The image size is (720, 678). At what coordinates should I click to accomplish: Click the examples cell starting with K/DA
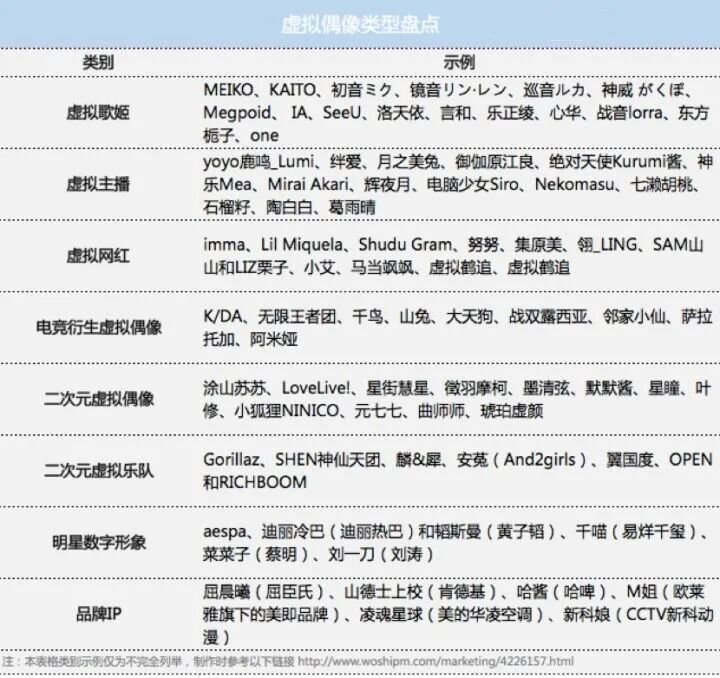(458, 327)
